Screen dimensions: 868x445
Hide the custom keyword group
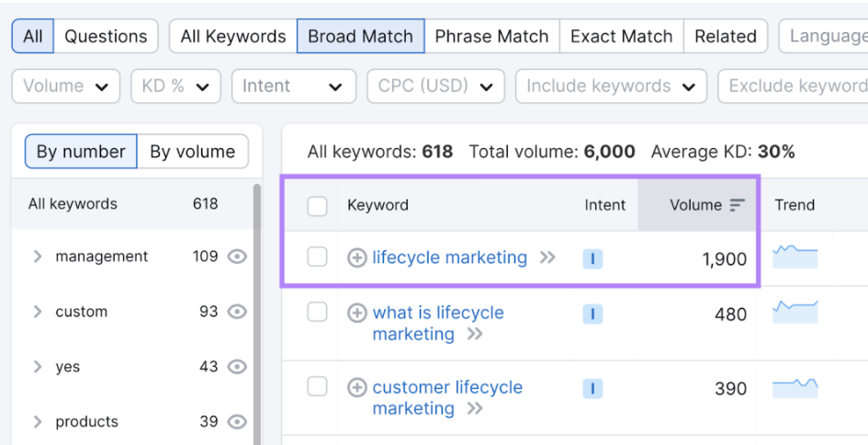(x=237, y=312)
